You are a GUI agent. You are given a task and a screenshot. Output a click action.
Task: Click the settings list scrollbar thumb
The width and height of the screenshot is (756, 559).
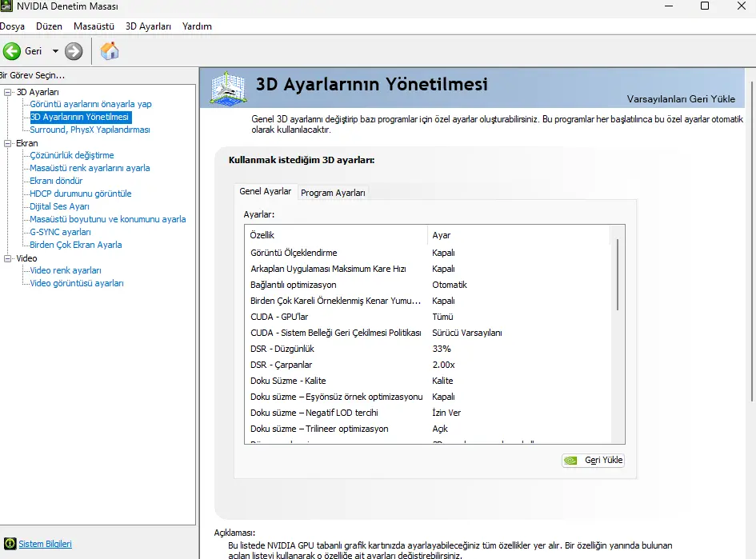pyautogui.click(x=617, y=274)
